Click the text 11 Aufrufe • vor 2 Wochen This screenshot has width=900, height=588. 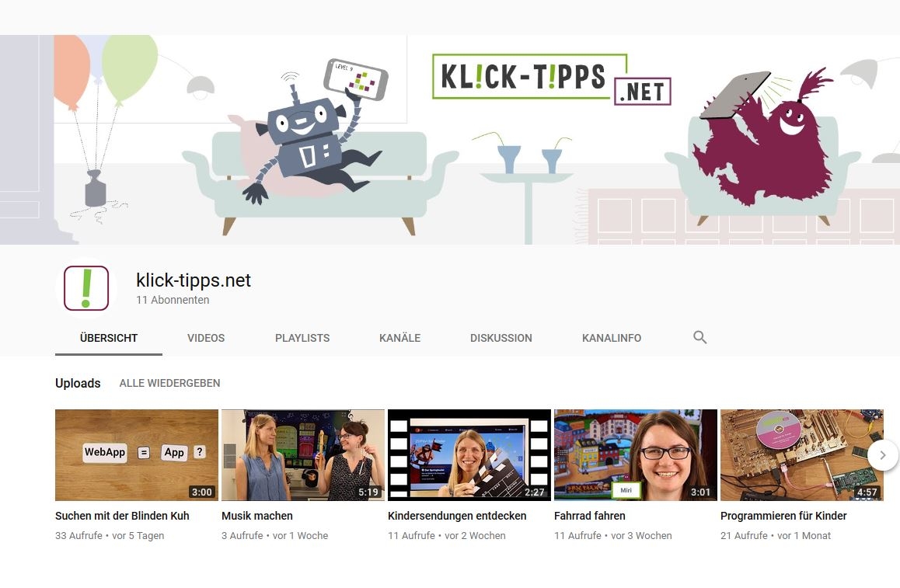[x=447, y=535]
